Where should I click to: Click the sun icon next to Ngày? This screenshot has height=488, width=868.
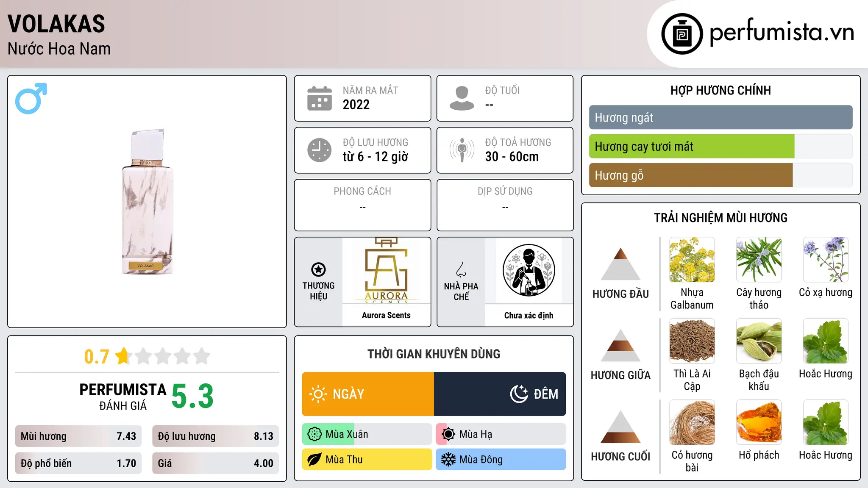pos(318,394)
